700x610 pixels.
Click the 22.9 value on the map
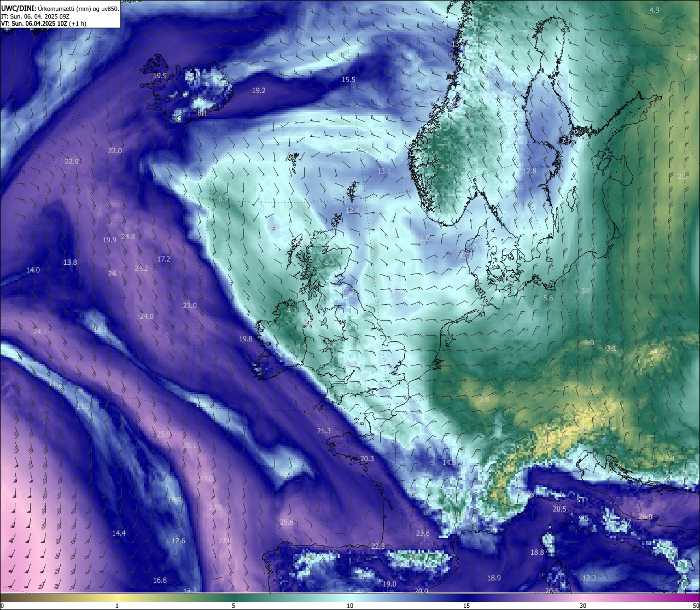click(x=72, y=162)
